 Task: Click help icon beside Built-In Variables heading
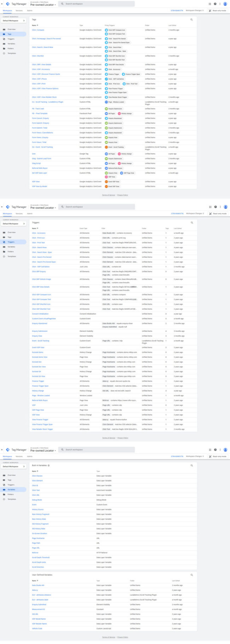pyautogui.click(x=48, y=465)
